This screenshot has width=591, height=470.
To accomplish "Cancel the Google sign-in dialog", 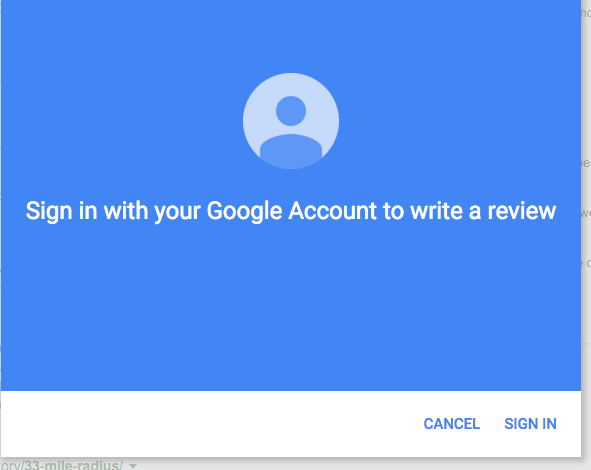I will tap(452, 424).
